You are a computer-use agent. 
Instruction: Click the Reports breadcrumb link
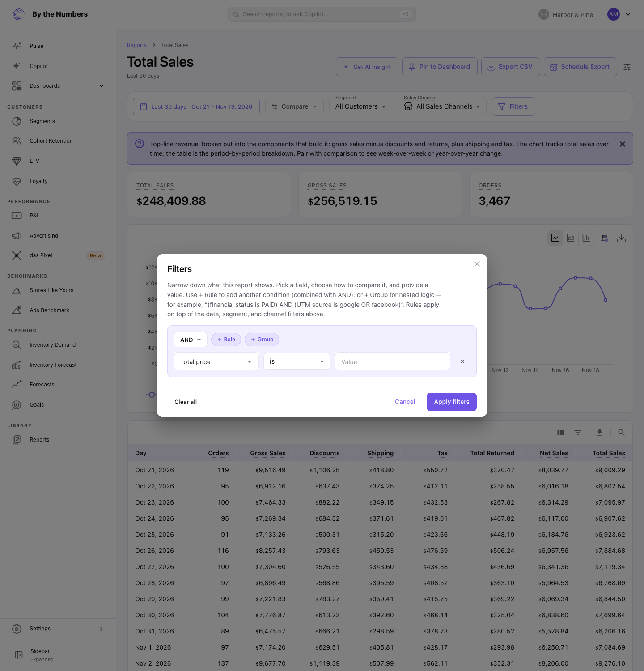[137, 45]
